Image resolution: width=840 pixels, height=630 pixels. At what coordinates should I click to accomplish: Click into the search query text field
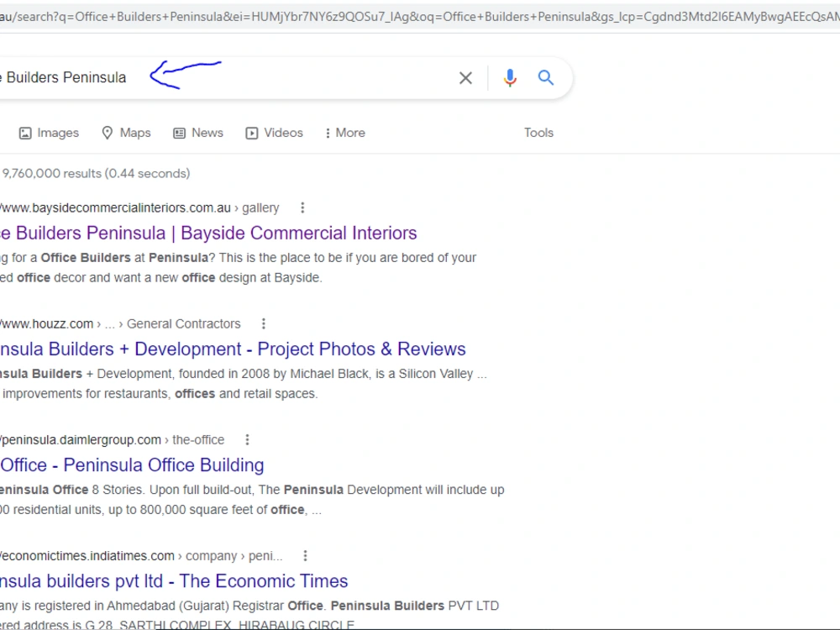tap(225, 78)
